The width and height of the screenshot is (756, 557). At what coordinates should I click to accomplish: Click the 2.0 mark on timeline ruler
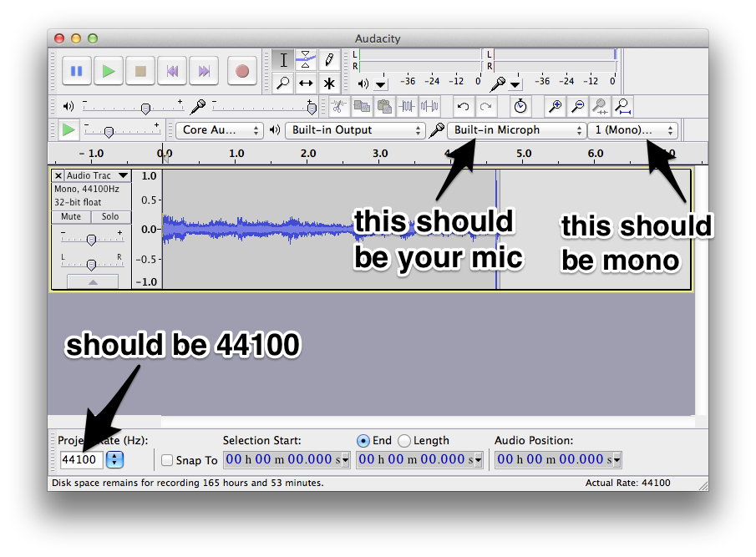(x=308, y=153)
